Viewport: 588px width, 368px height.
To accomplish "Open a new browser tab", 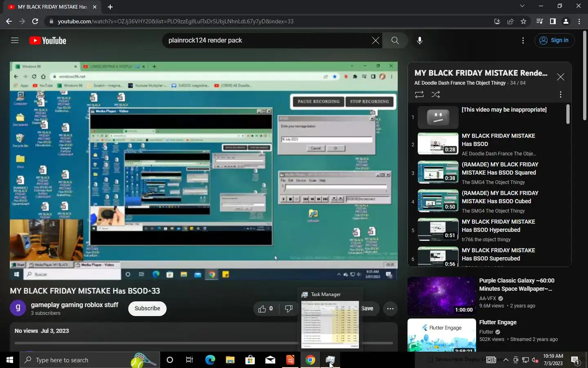I will [x=110, y=7].
